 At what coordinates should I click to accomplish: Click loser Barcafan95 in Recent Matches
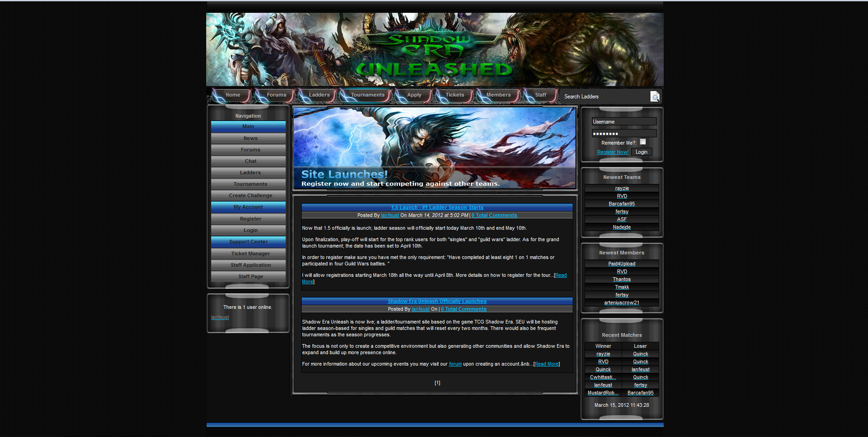(640, 393)
